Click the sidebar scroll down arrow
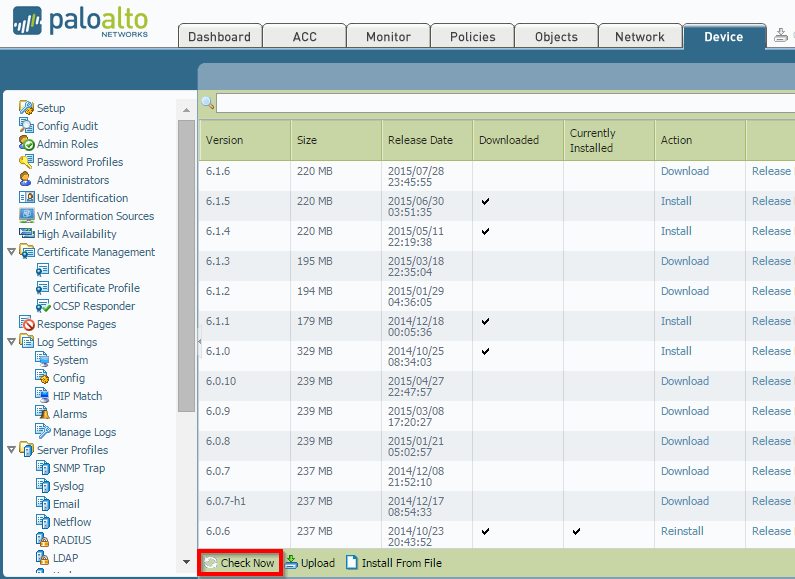The image size is (795, 579). (x=186, y=562)
